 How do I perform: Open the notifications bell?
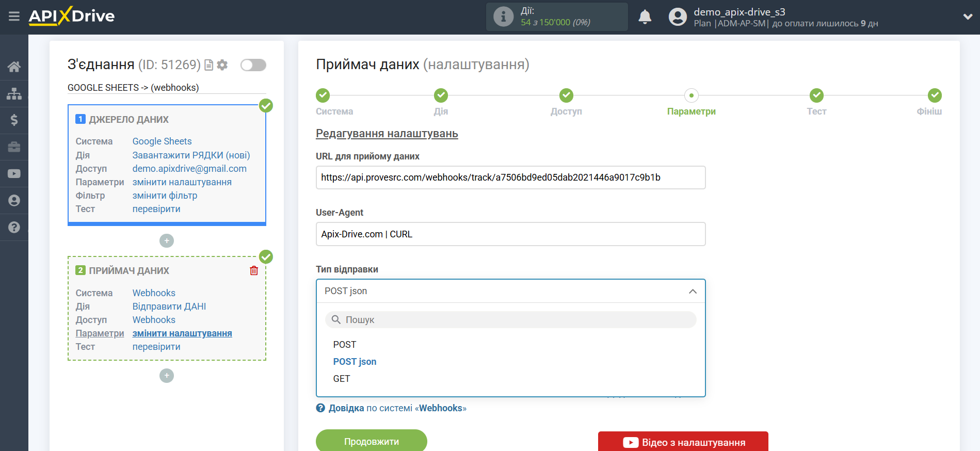pyautogui.click(x=645, y=17)
